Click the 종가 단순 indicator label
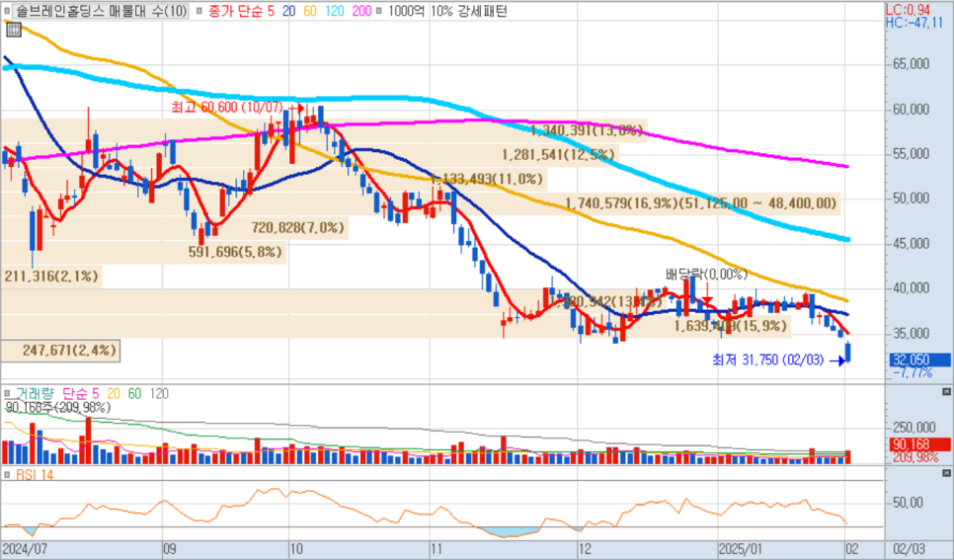The image size is (954, 560). (x=234, y=11)
